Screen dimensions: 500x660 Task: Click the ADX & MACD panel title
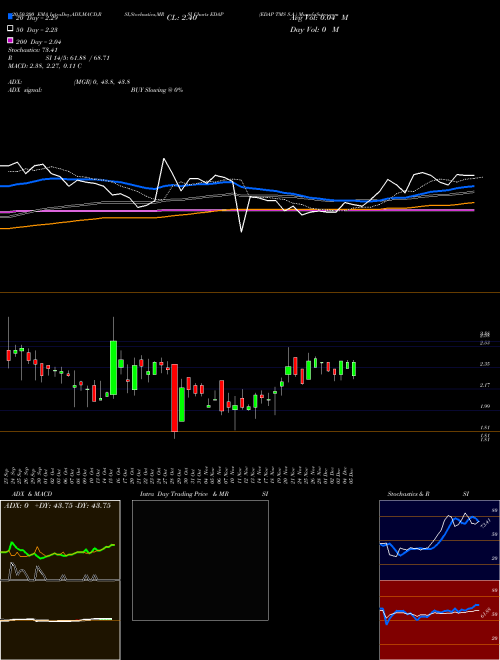(32, 494)
